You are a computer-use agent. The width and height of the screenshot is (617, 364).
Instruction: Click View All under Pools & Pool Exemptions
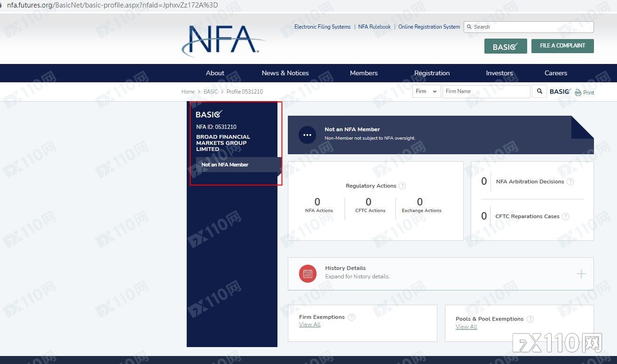coord(466,327)
